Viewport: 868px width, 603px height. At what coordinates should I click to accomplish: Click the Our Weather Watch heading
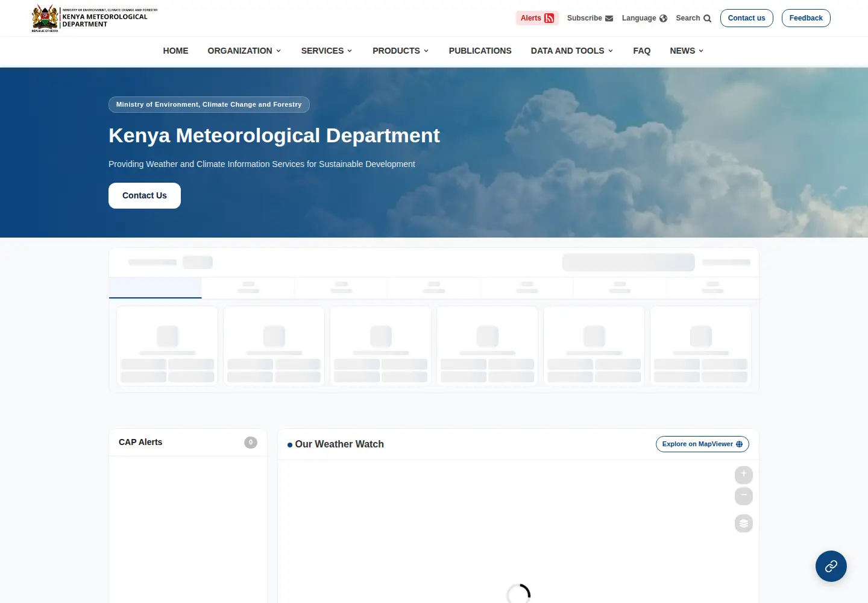pos(339,444)
